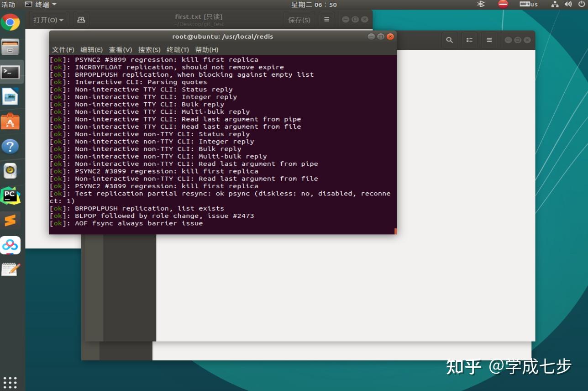The height and width of the screenshot is (391, 588).
Task: Click the search icon in the Files window
Action: (x=449, y=40)
